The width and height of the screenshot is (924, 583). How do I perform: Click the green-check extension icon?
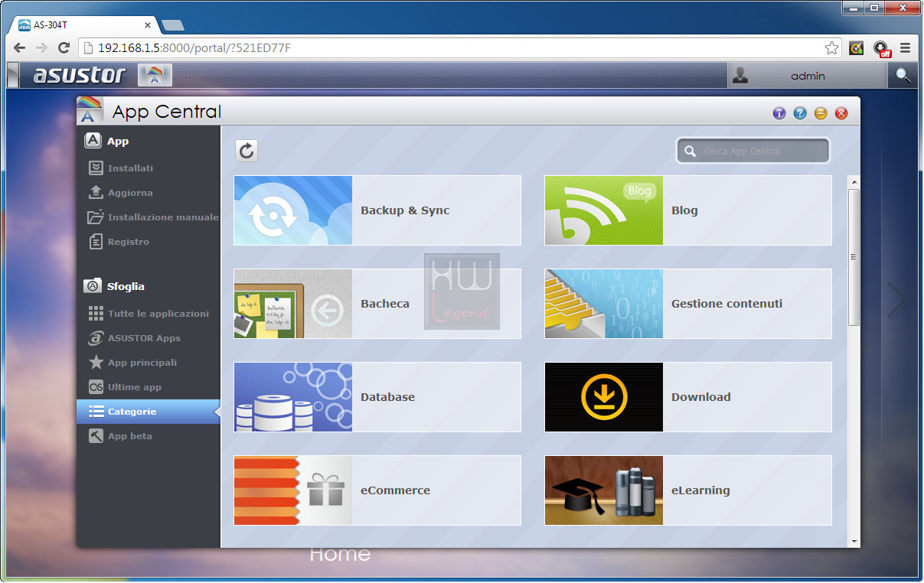pos(857,48)
